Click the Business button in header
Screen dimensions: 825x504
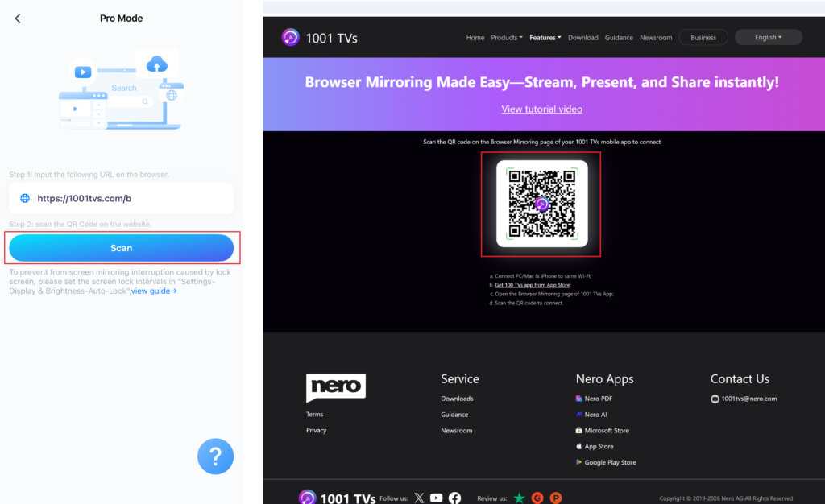click(x=703, y=37)
